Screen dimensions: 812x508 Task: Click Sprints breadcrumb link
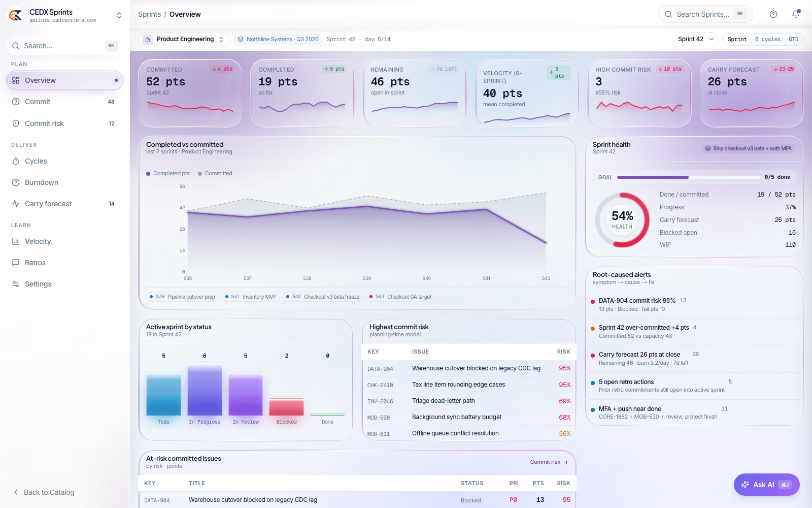pos(149,14)
